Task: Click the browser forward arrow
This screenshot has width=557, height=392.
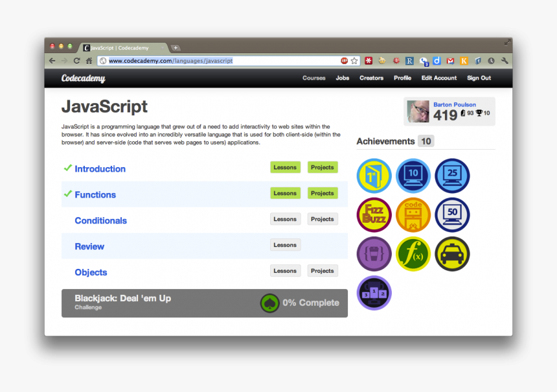Action: (x=64, y=61)
